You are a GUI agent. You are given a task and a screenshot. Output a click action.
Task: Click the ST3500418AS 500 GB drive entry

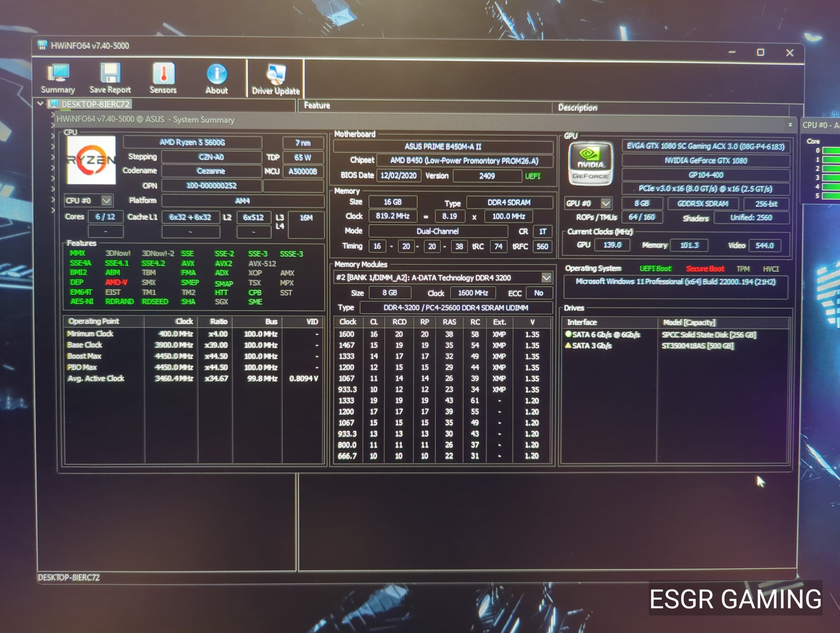[x=697, y=346]
